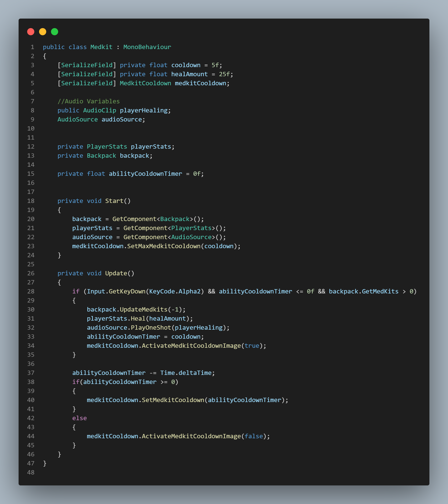Click 'Input.GetKeyDown' on line 28

[x=116, y=292]
